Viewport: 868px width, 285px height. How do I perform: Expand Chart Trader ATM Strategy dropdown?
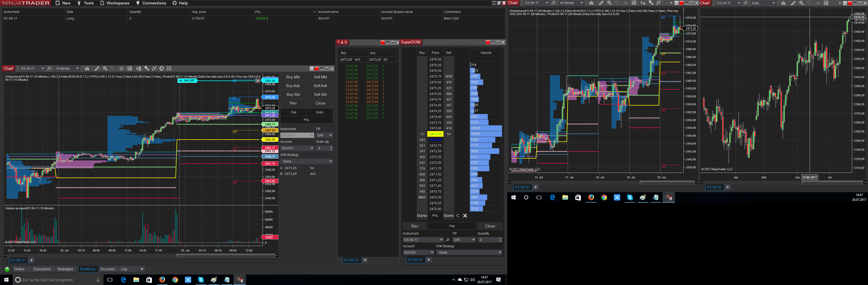(307, 161)
